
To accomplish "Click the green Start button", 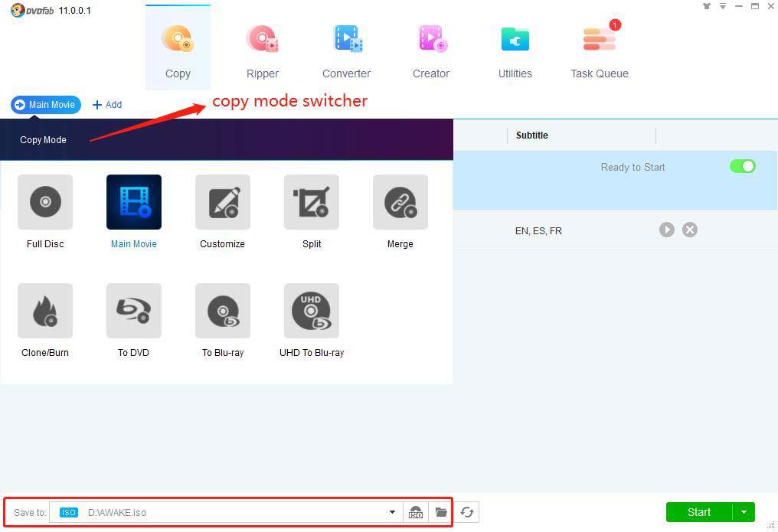I will 698,512.
